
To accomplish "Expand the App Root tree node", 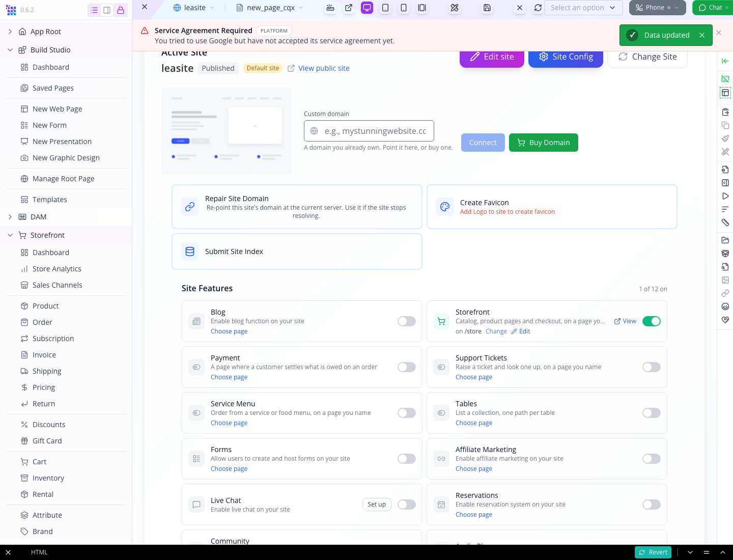I will tap(10, 32).
